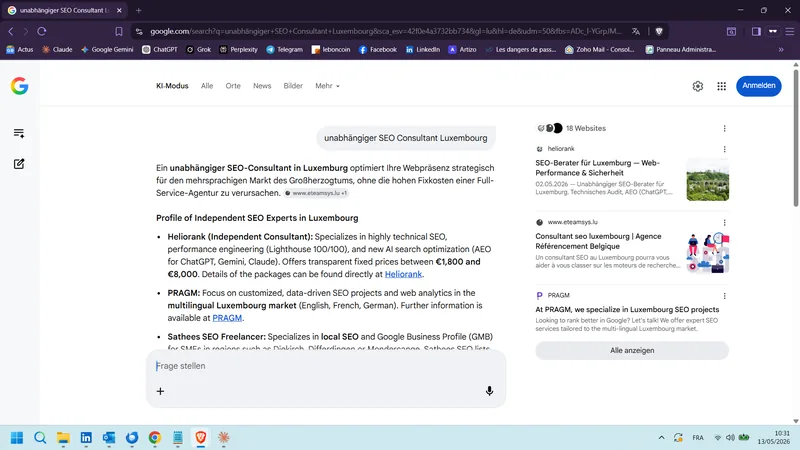Click the Google logo
The image size is (800, 450).
(x=19, y=86)
